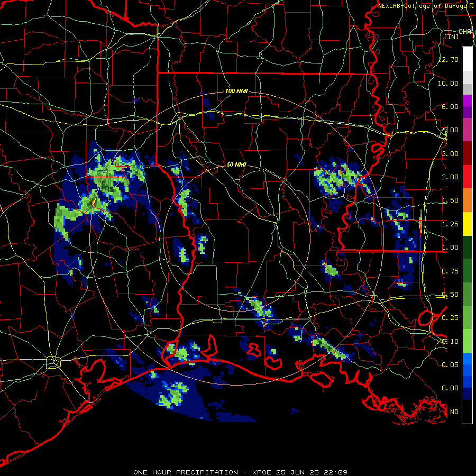
Task: Click the 50 NMI range ring label
Action: [x=236, y=164]
